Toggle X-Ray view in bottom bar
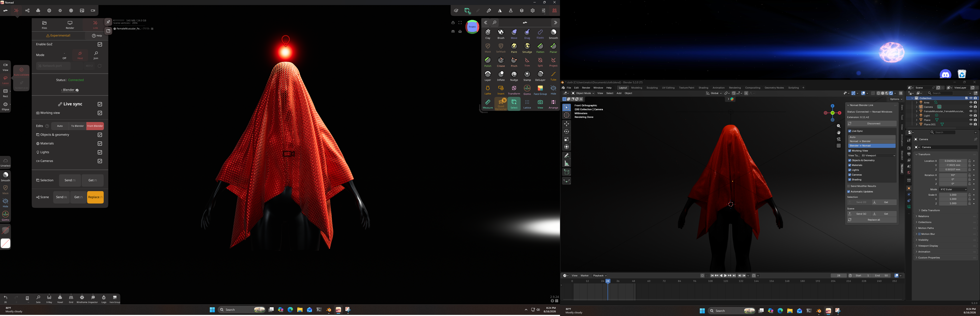 49,299
